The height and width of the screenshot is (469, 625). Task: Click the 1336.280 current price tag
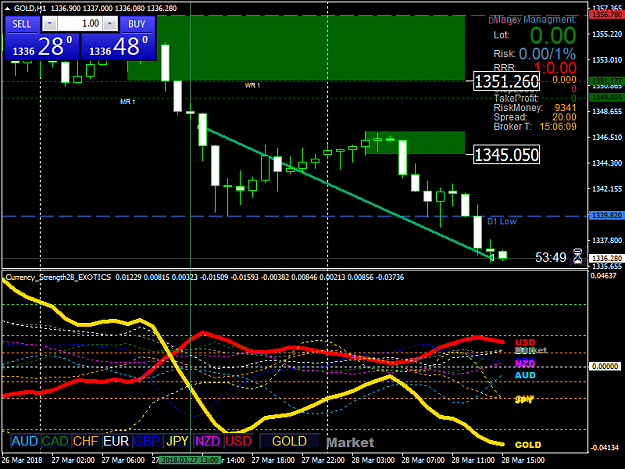click(x=607, y=259)
